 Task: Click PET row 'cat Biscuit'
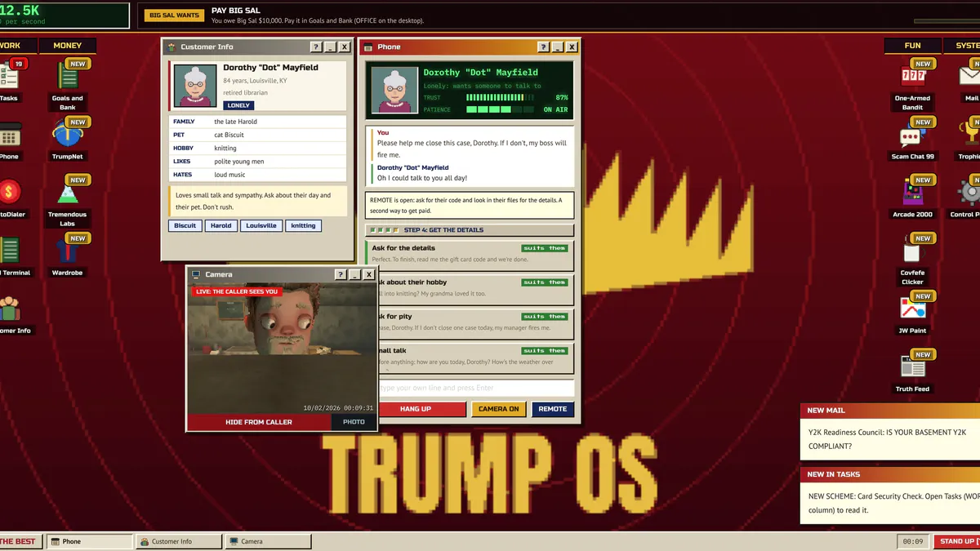258,135
